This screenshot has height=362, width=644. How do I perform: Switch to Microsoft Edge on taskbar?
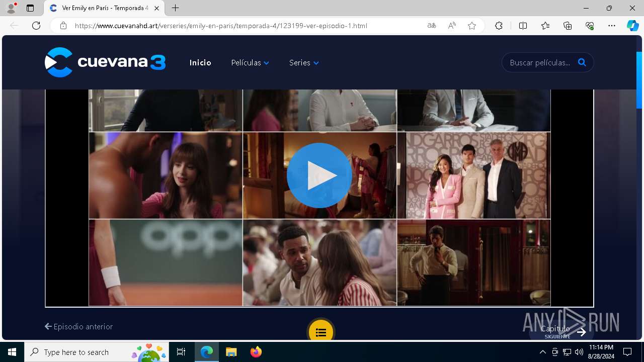coord(207,352)
